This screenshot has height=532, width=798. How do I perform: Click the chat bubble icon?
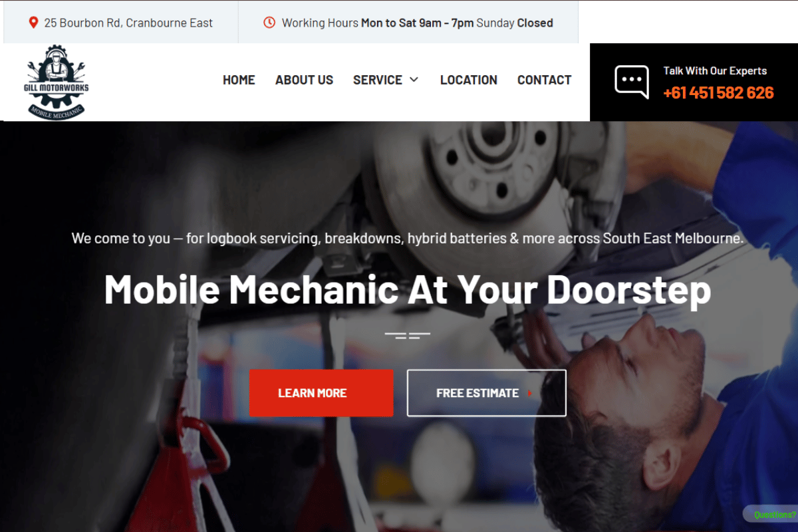click(632, 82)
